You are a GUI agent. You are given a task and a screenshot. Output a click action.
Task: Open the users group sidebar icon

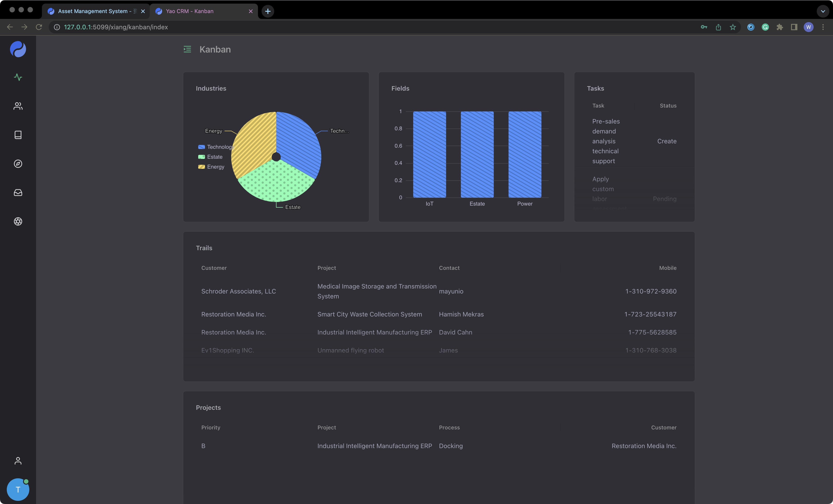18,106
